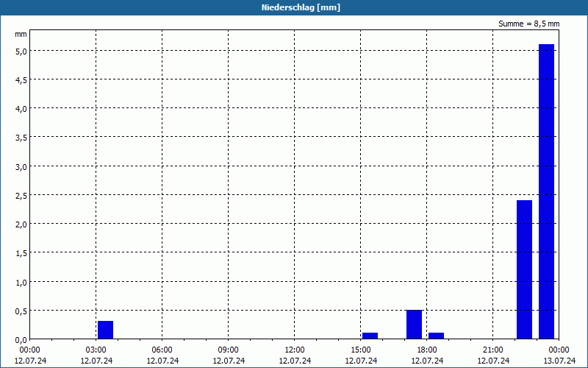Click the 'mm' unit label on y-axis
This screenshot has width=588, height=368.
coord(21,35)
